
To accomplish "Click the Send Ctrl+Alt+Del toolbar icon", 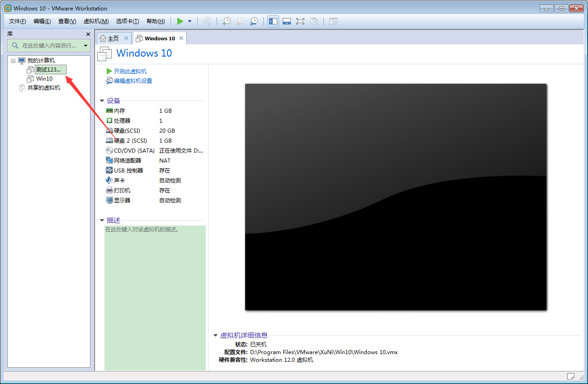I will (207, 21).
